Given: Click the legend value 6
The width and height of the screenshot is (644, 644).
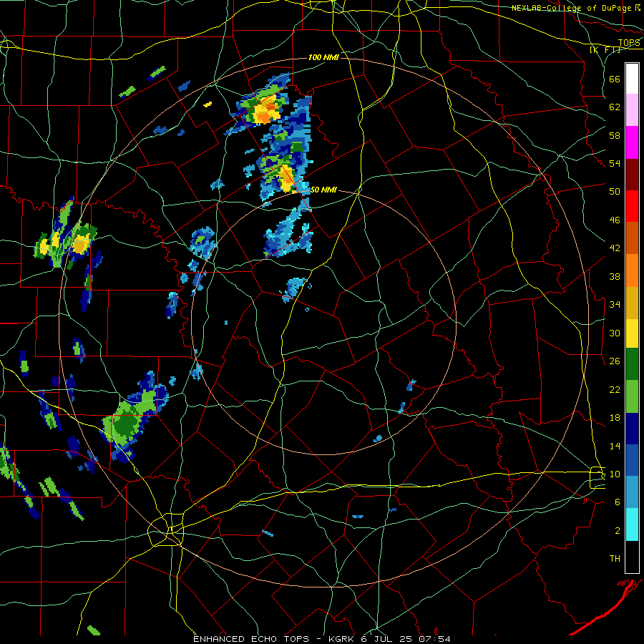Looking at the screenshot, I should pyautogui.click(x=618, y=502).
